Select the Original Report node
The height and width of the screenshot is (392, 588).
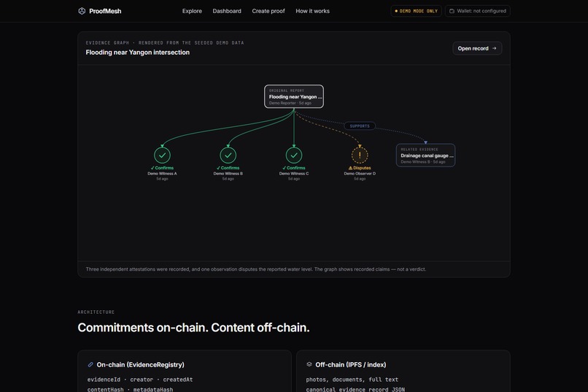(x=294, y=96)
